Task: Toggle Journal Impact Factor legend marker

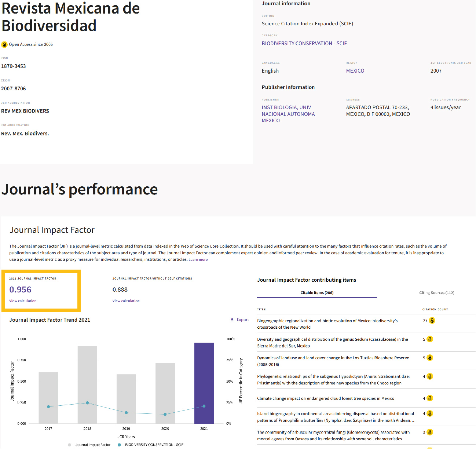Action: click(x=70, y=445)
